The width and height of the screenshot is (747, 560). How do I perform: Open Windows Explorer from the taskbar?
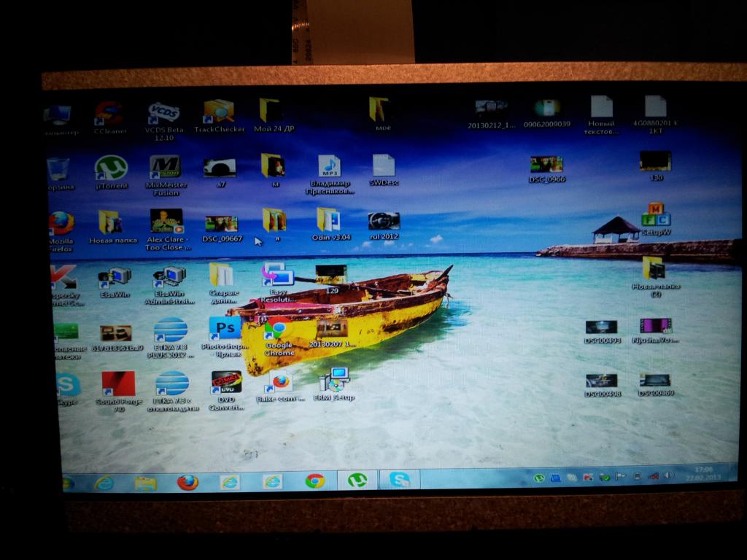(145, 483)
